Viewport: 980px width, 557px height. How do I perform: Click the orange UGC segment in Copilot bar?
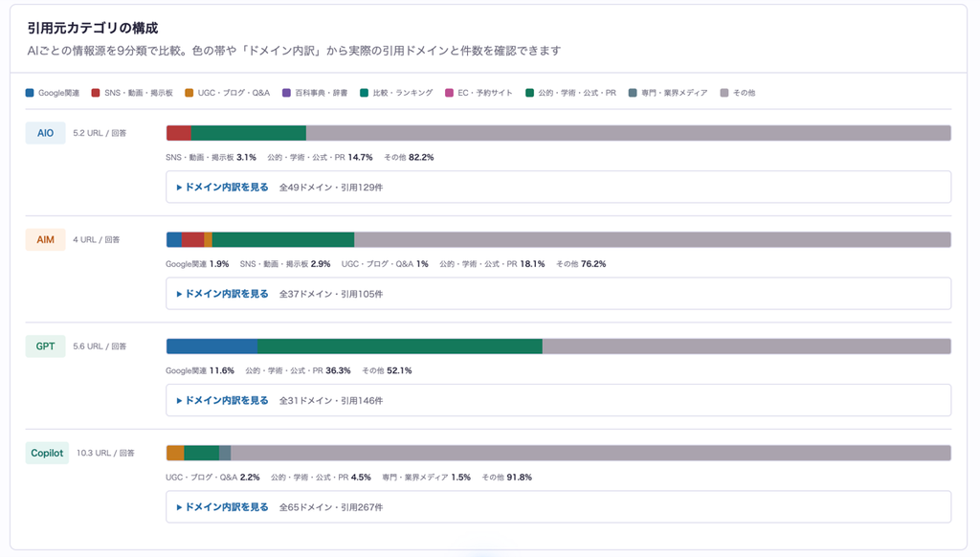click(175, 453)
